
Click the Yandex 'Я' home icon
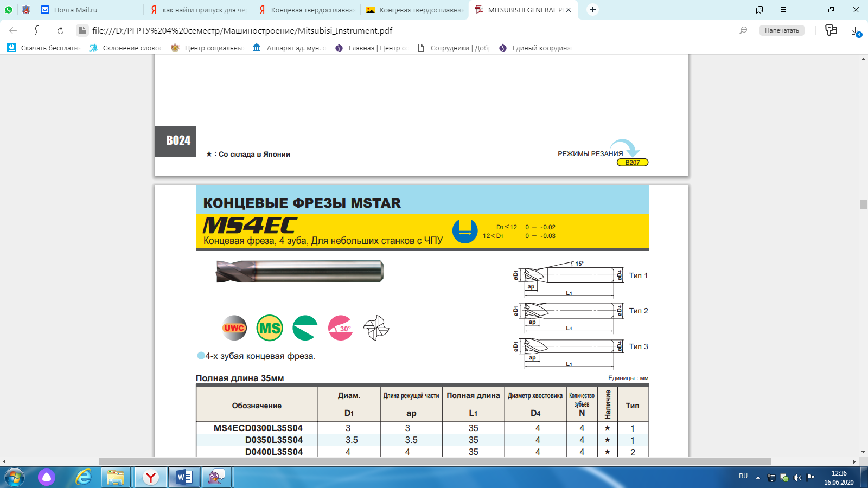[37, 30]
